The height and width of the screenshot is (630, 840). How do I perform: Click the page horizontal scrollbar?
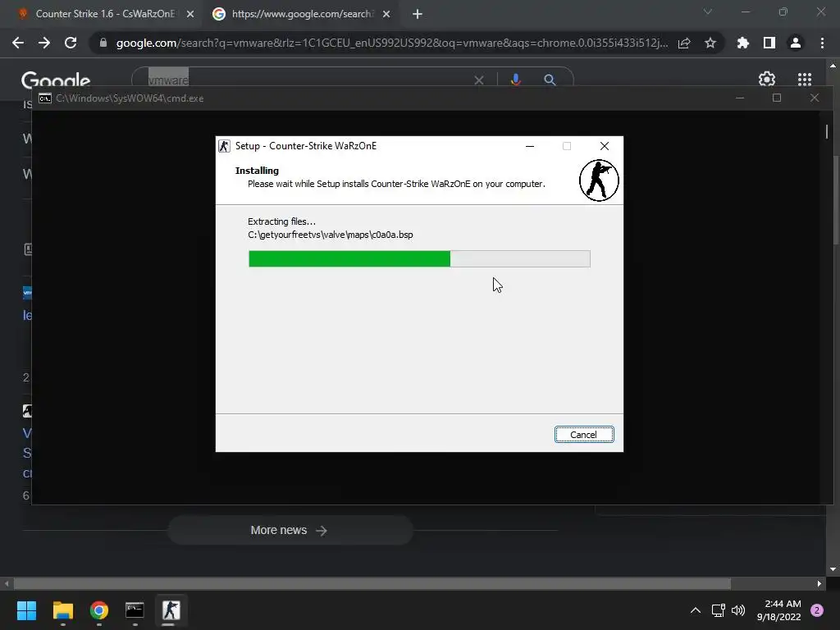pos(372,583)
